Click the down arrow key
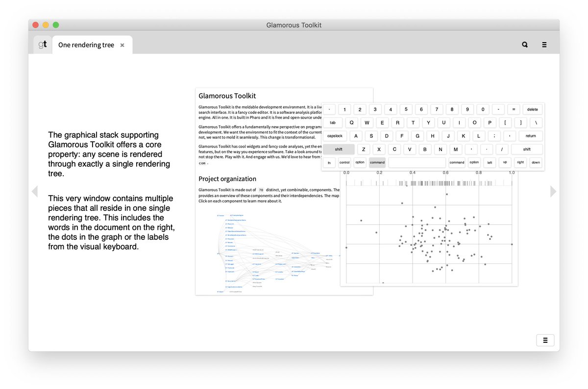 coord(536,162)
